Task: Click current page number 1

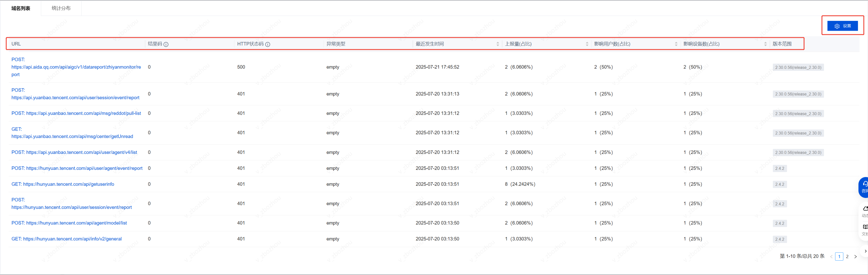Action: point(839,256)
